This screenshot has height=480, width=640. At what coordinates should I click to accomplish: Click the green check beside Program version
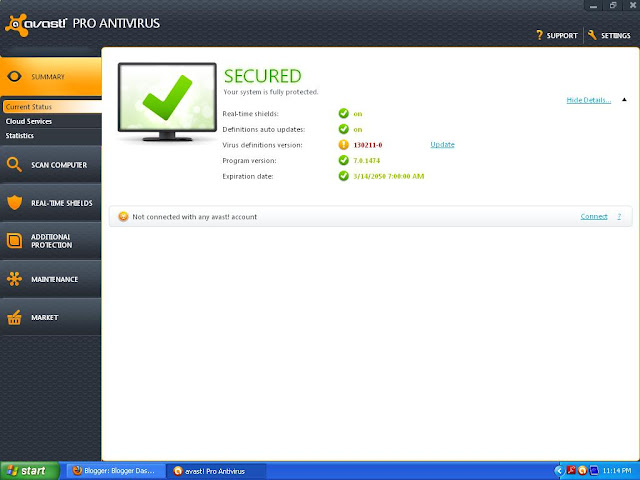344,160
